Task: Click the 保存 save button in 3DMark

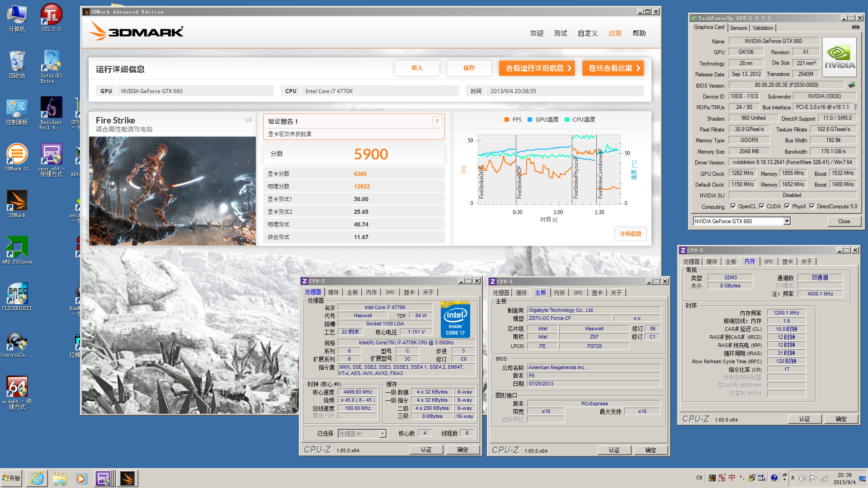Action: pyautogui.click(x=469, y=68)
